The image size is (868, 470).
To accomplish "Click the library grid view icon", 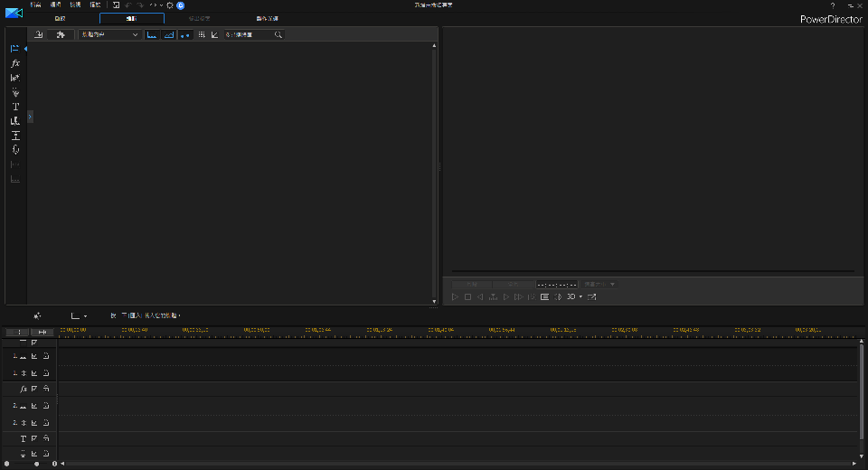I will [202, 34].
